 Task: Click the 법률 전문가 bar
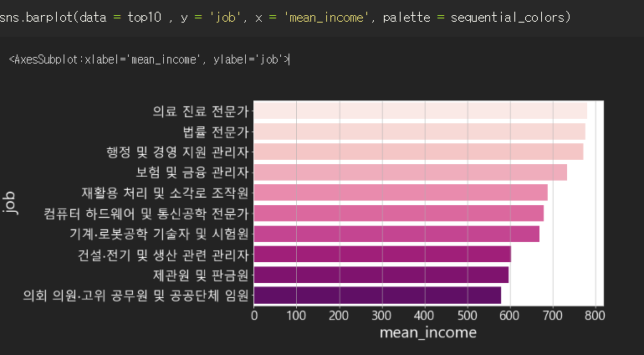click(x=419, y=131)
